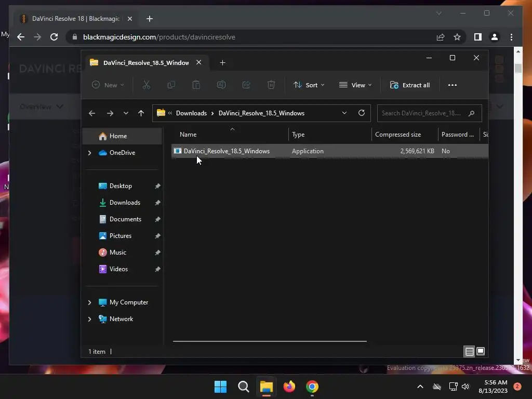Viewport: 532px width, 399px height.
Task: Open taskbar Search
Action: tap(243, 387)
